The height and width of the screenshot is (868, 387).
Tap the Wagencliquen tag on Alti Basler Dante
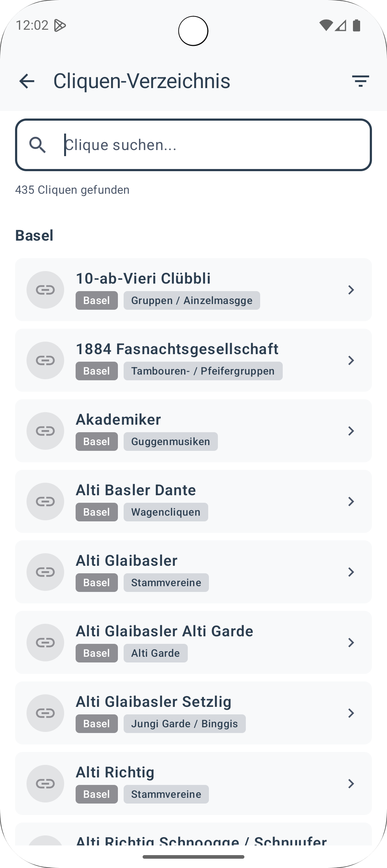tap(166, 512)
